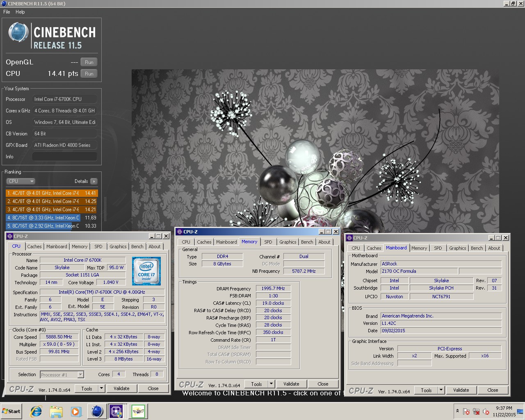Run the CPU benchmark
Viewport: 525px width, 420px height.
tap(89, 73)
